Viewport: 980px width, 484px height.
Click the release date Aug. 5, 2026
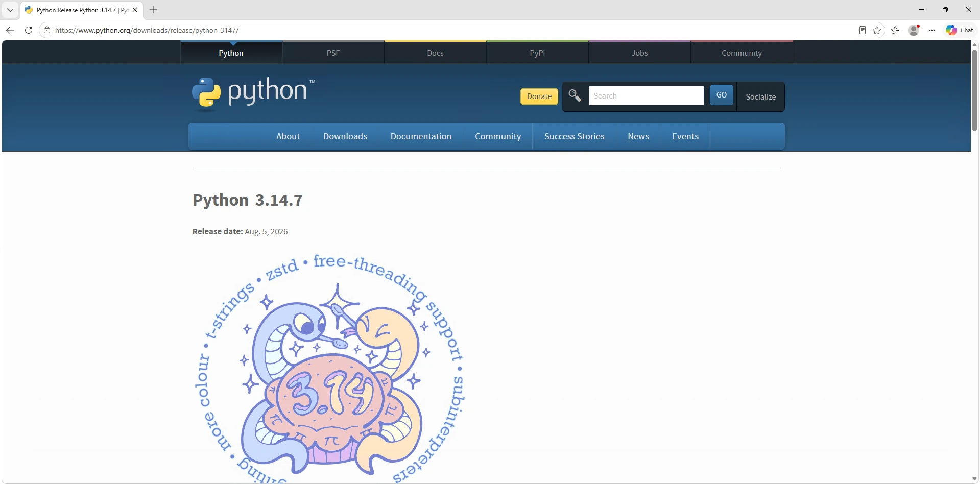(x=266, y=231)
